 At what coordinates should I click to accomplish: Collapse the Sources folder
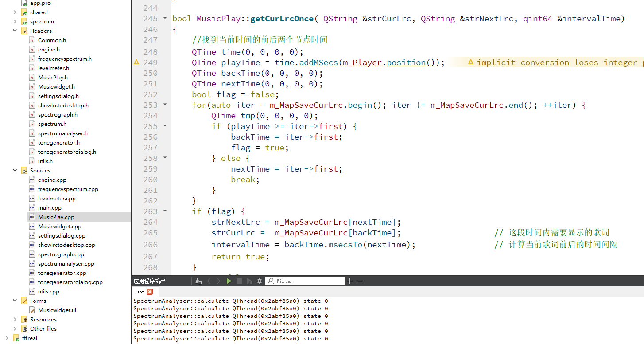tap(15, 170)
